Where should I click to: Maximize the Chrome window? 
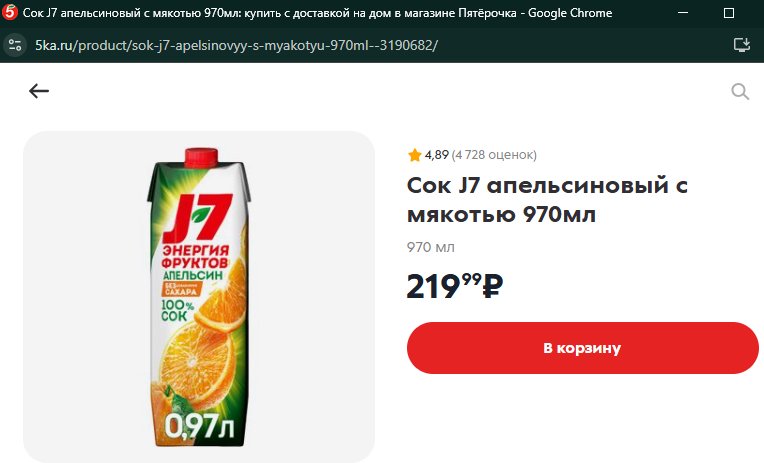[729, 13]
